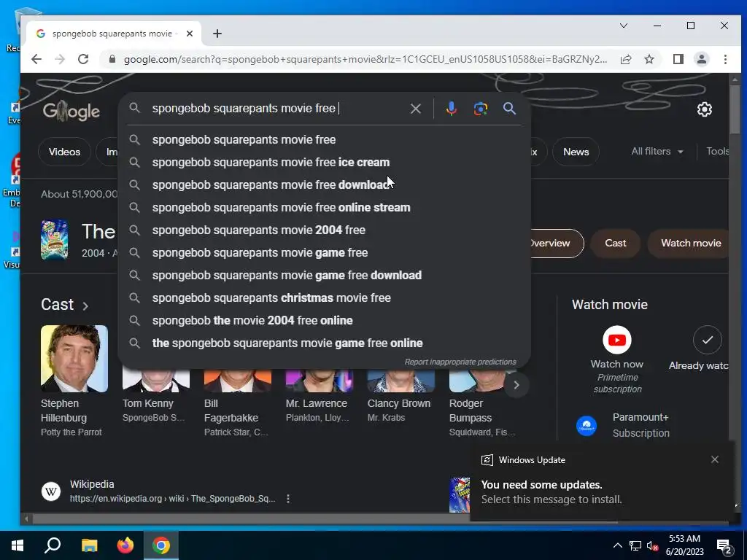This screenshot has width=747, height=560.
Task: Click the Chrome address bar URL
Action: pos(365,59)
